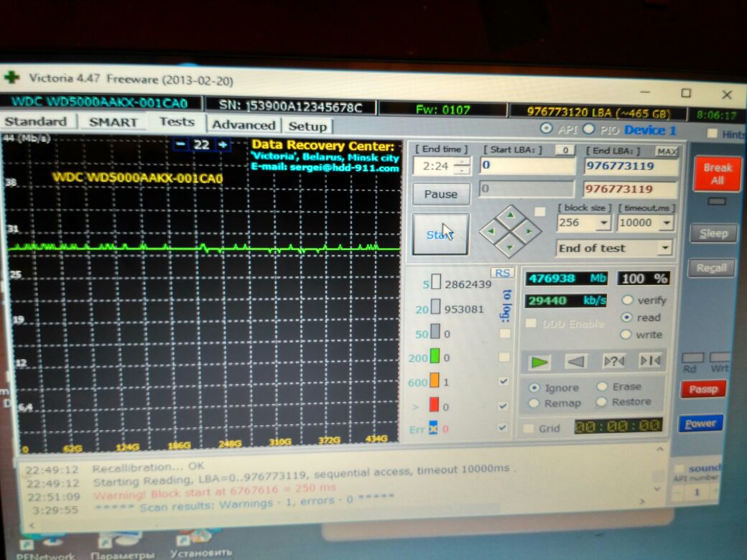Enable the Grid checkbox
747x560 pixels.
pos(529,428)
